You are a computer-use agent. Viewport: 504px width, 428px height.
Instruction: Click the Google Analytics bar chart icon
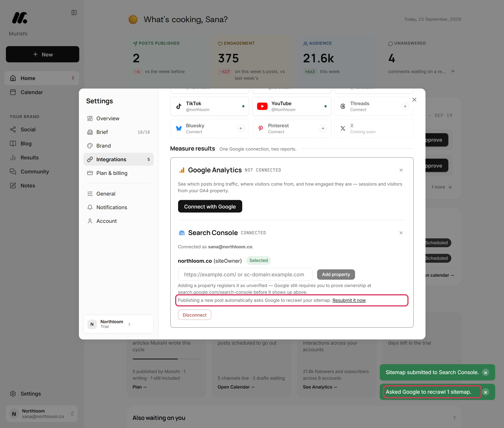point(182,170)
